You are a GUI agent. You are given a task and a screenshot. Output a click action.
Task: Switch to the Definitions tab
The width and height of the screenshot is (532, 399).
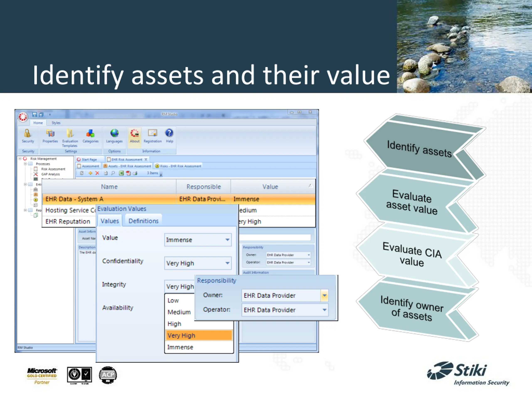[x=143, y=221]
